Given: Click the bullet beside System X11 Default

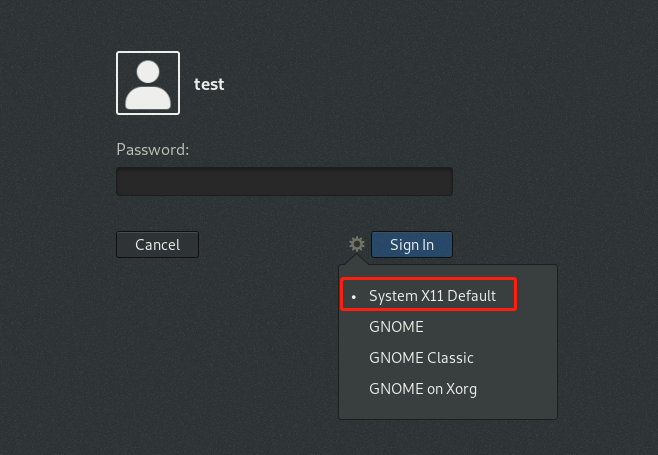Looking at the screenshot, I should (x=354, y=297).
